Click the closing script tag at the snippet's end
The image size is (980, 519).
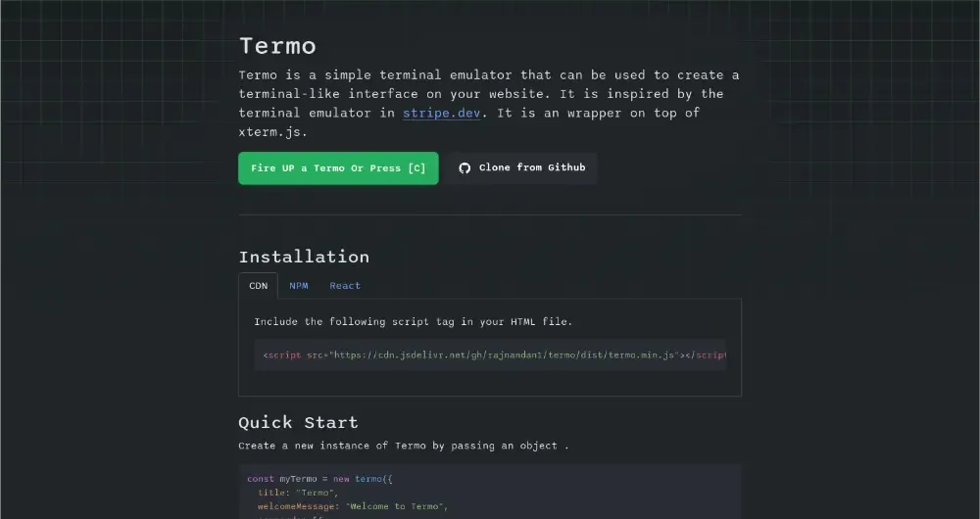[706, 355]
